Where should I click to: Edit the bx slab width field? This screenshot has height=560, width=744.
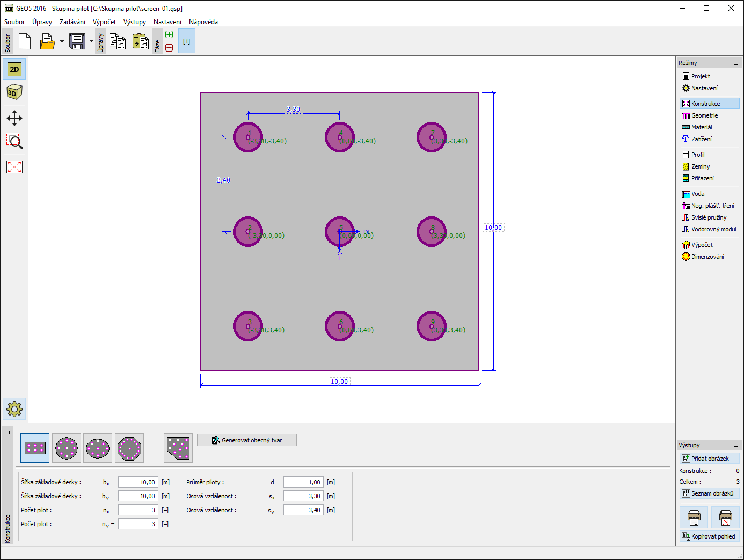pos(138,482)
